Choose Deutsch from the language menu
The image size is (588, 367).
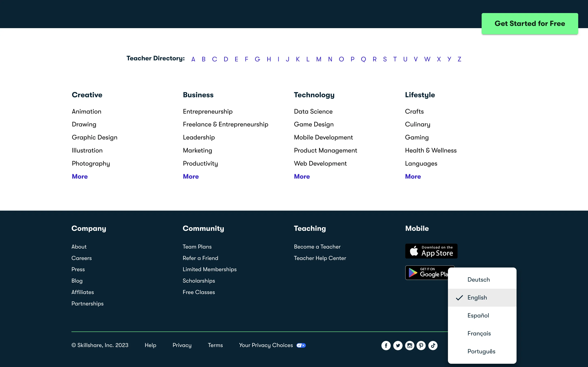pos(478,280)
